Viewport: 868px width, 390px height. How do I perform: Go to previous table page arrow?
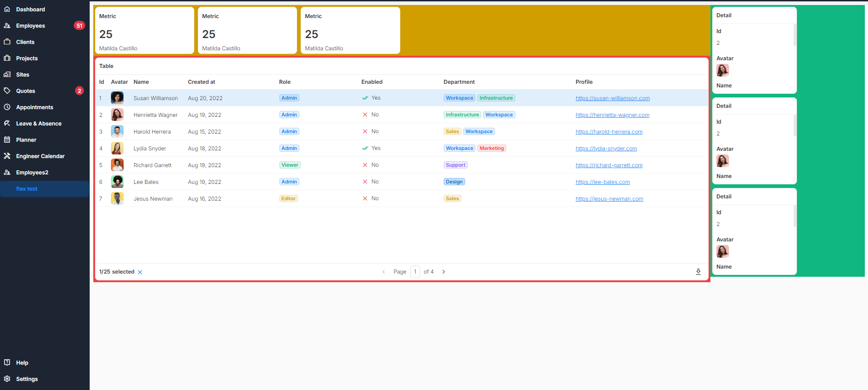pos(384,272)
